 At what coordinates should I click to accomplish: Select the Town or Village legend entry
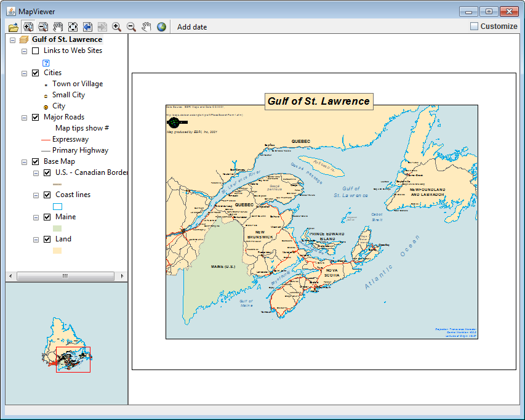click(x=77, y=84)
